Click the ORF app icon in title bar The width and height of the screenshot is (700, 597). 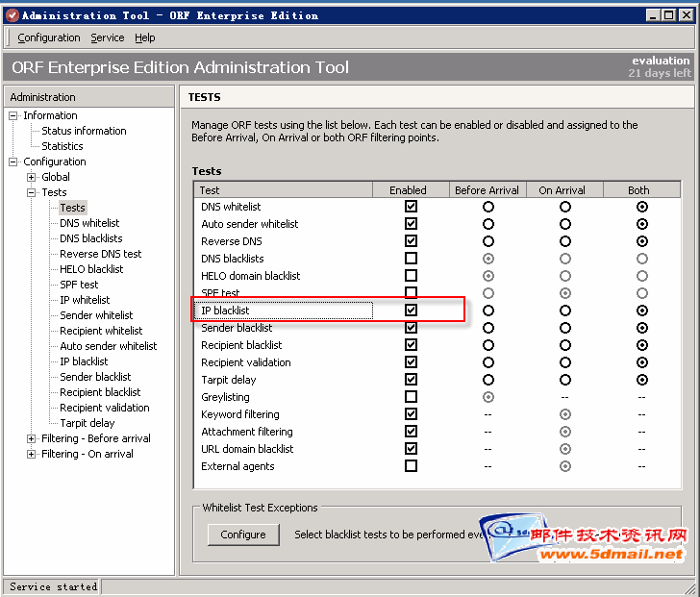[x=12, y=14]
